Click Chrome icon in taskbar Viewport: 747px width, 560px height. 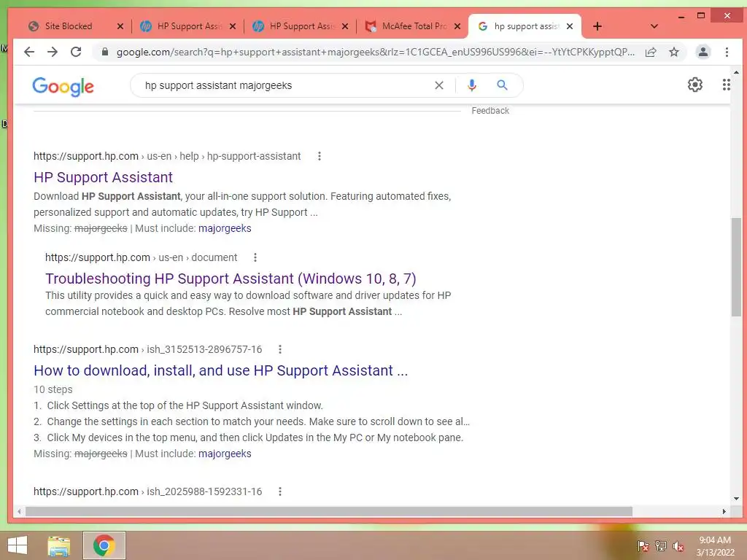point(104,545)
